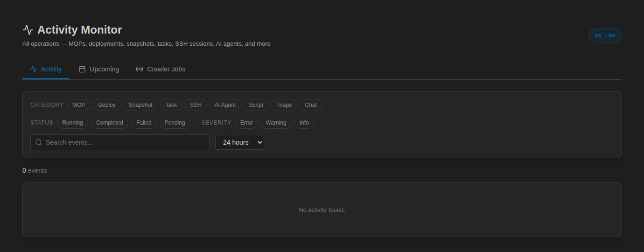Click the Activity Monitor pulse icon in header
Image resolution: width=644 pixels, height=252 pixels.
coord(28,30)
